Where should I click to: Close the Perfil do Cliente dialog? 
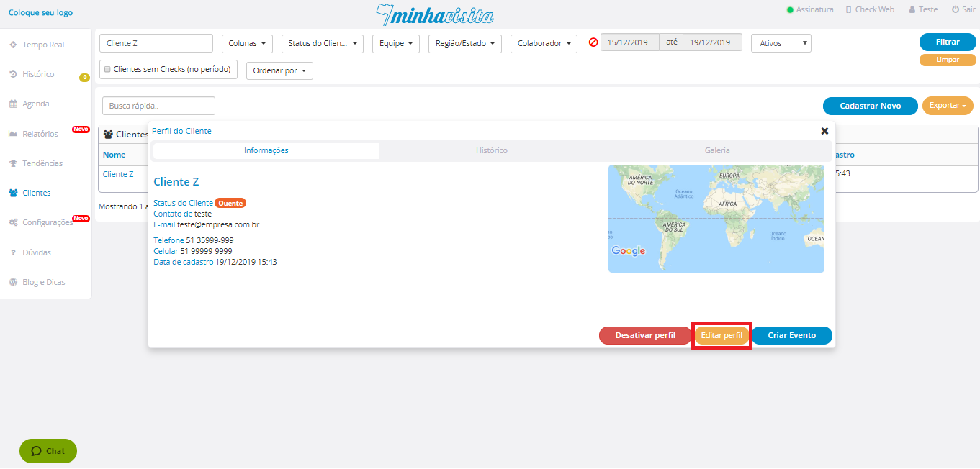[824, 131]
